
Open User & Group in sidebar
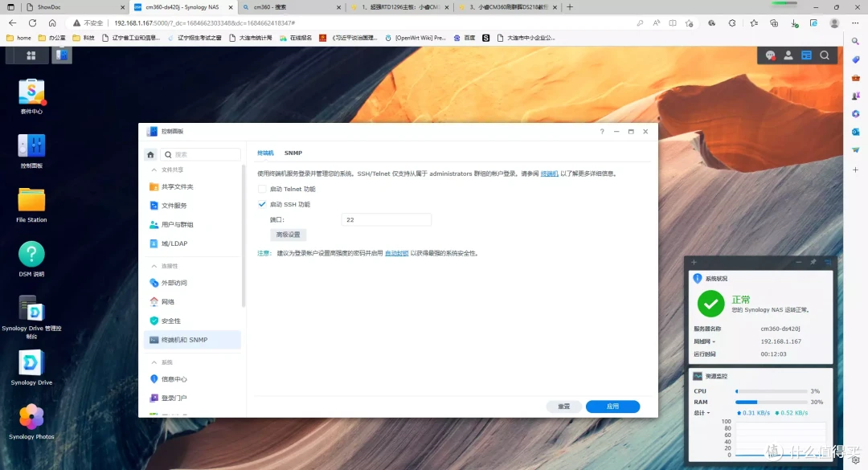click(x=193, y=225)
